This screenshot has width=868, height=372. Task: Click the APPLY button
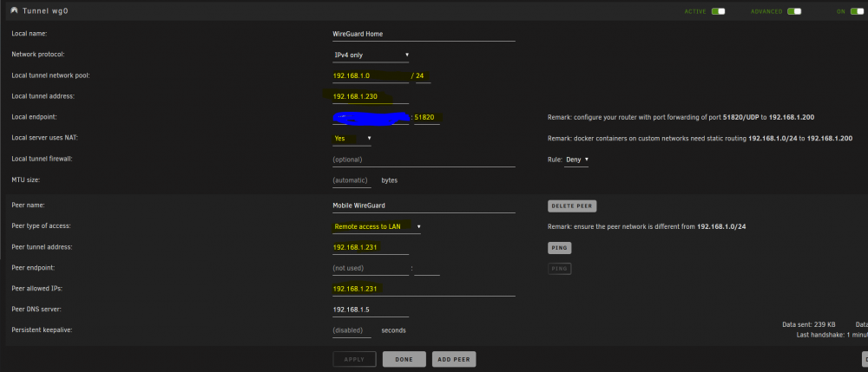[x=354, y=359]
